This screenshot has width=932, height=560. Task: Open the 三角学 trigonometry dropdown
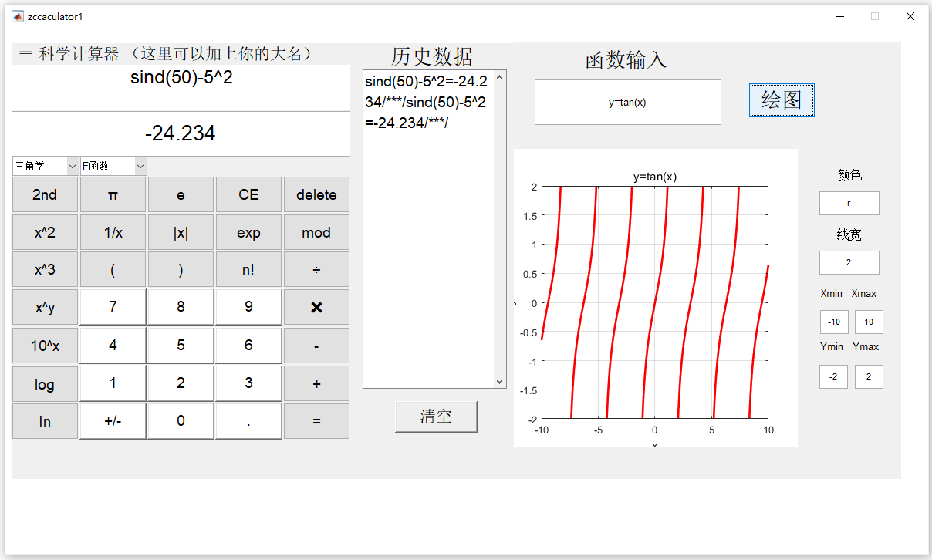[46, 166]
